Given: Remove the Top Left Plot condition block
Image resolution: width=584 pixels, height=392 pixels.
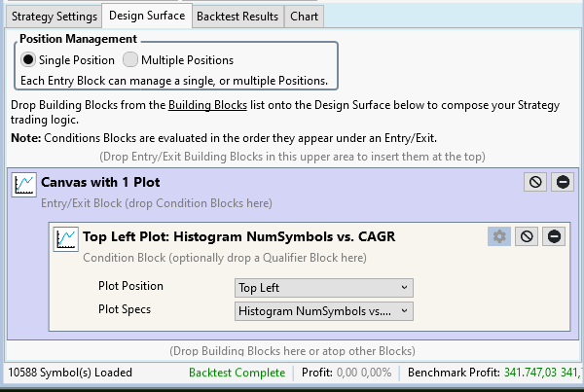Looking at the screenshot, I should click(553, 236).
